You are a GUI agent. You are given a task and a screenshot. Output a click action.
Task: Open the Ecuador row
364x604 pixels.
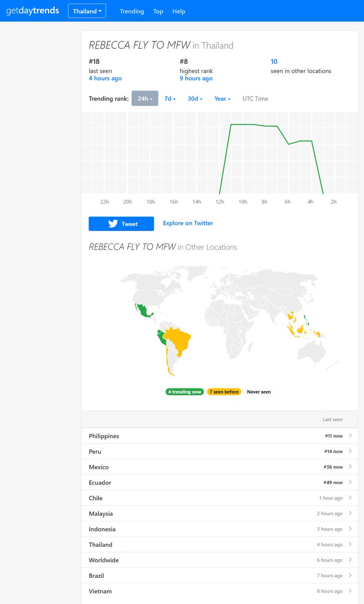click(x=219, y=483)
